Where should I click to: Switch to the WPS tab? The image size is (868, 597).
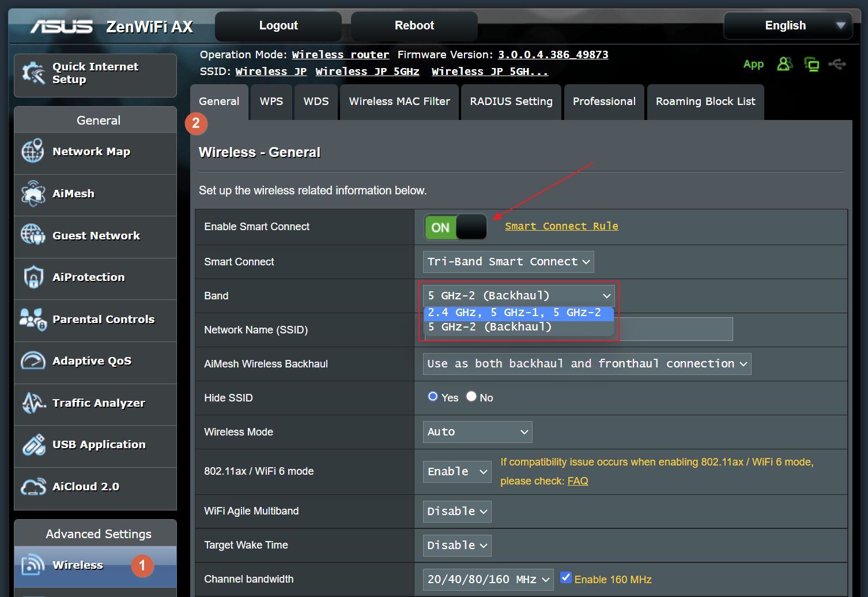271,102
